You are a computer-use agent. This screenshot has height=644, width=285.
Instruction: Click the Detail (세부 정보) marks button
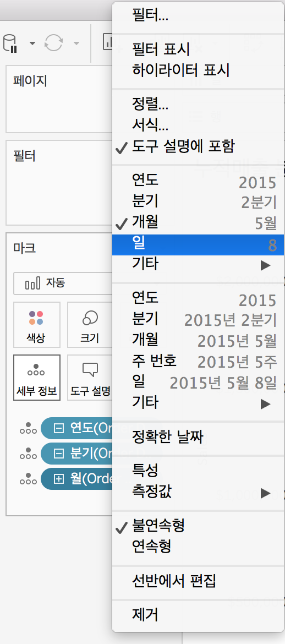point(36,378)
